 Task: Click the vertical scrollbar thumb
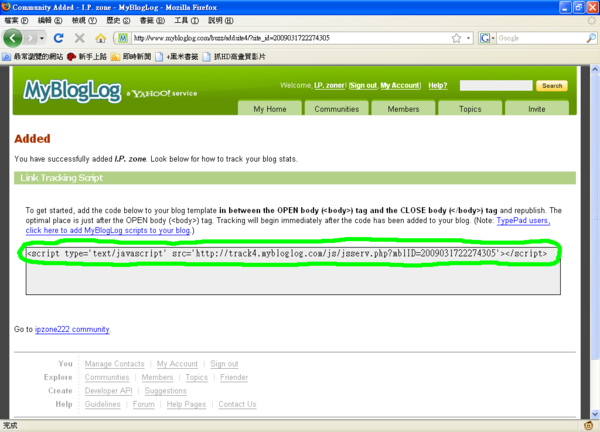click(x=595, y=217)
